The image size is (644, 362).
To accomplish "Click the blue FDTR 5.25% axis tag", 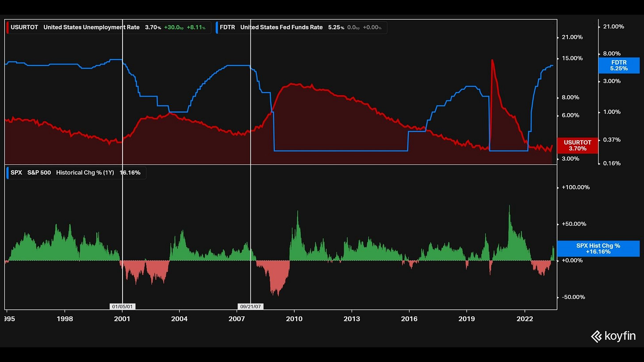I will click(x=619, y=65).
